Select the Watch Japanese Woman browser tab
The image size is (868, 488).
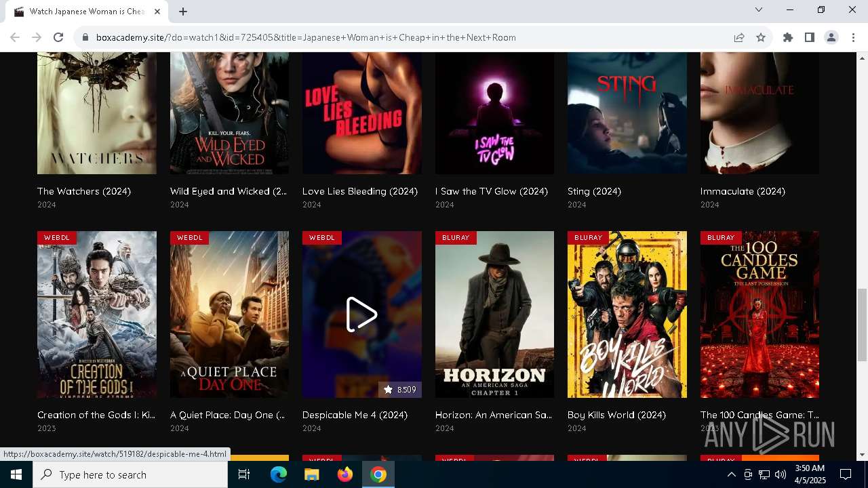tap(87, 12)
